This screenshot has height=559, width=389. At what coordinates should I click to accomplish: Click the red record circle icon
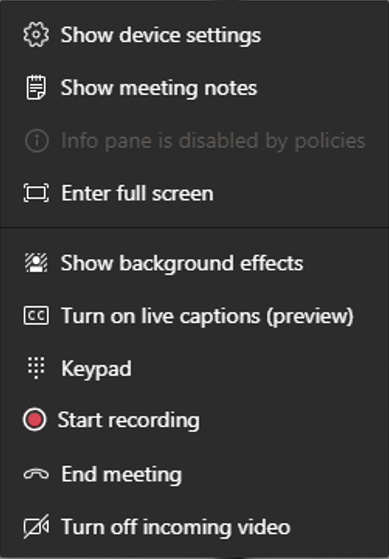pos(35,420)
